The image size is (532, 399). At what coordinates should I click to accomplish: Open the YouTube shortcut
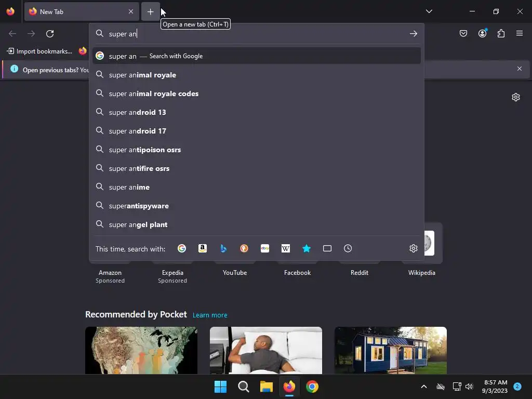(235, 272)
